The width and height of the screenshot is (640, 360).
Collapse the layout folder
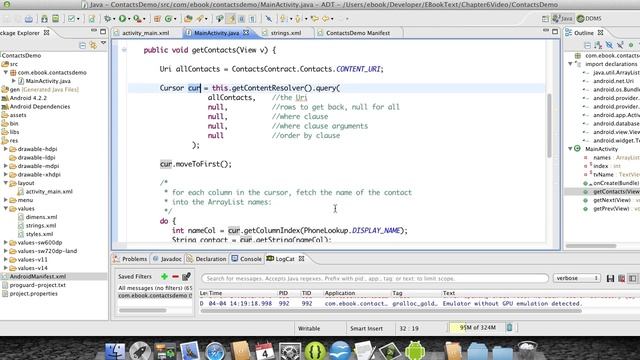tap(6, 183)
